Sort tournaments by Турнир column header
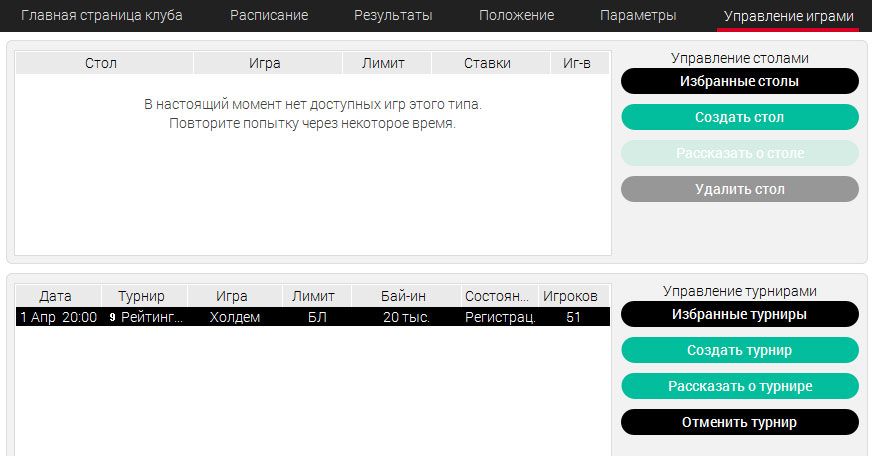Image resolution: width=872 pixels, height=456 pixels. tap(145, 296)
